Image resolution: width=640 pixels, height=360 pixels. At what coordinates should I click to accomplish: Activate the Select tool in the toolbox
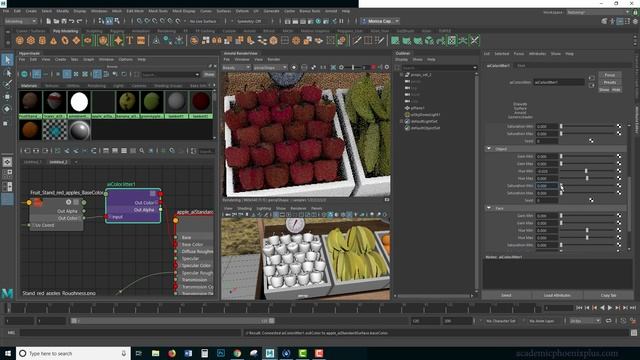click(7, 60)
